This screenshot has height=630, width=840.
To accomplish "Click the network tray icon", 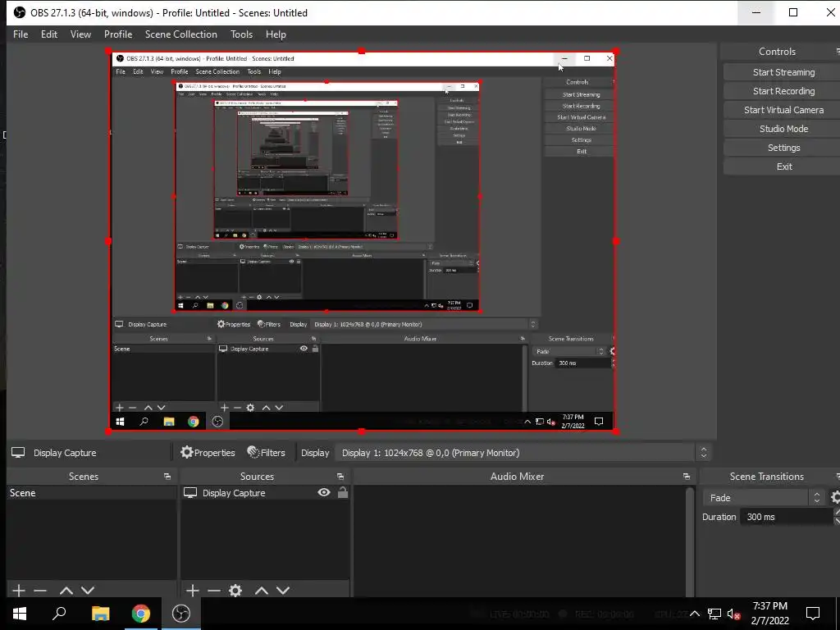I will [x=714, y=614].
